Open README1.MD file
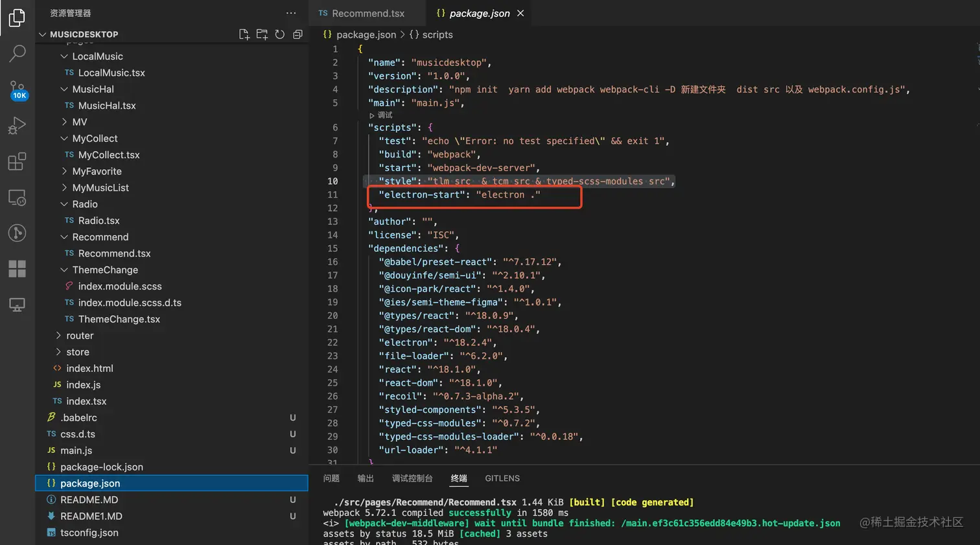The height and width of the screenshot is (545, 980). [x=172, y=516]
